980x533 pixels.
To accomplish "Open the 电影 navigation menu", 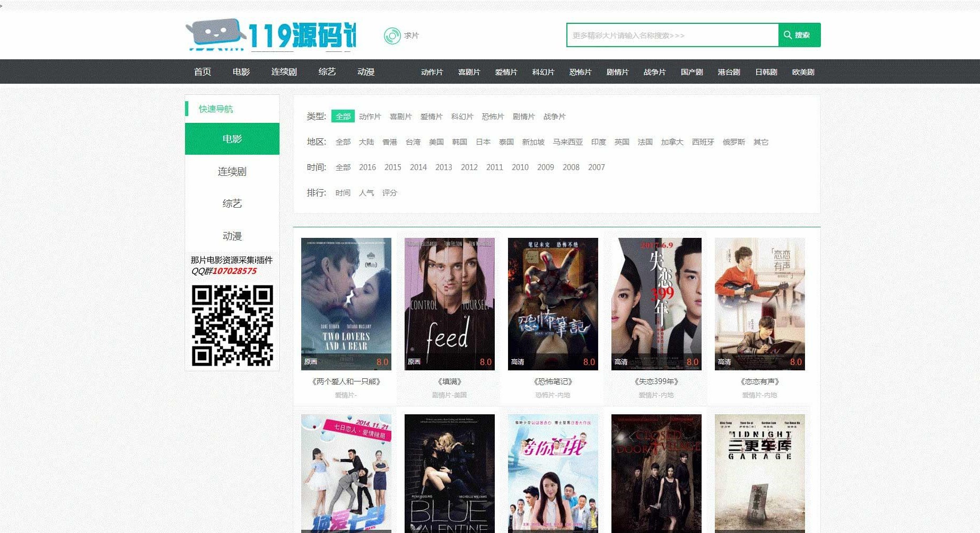I will click(x=241, y=72).
